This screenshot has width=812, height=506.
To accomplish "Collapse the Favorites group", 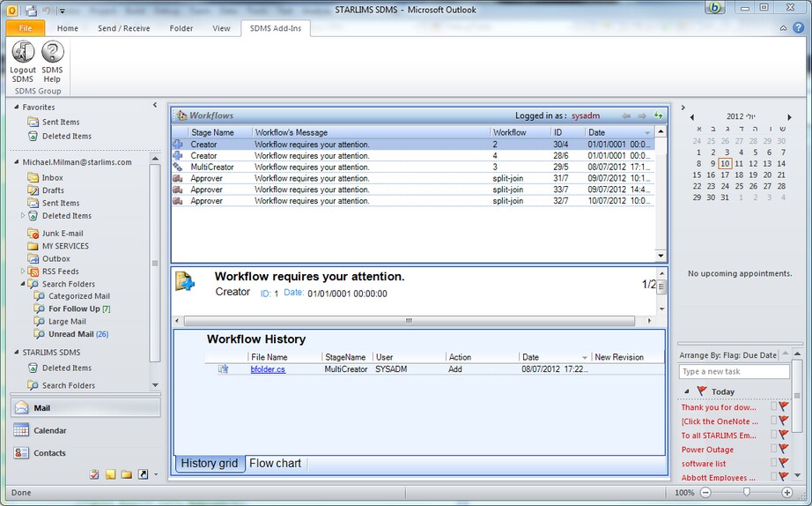I will (x=16, y=108).
